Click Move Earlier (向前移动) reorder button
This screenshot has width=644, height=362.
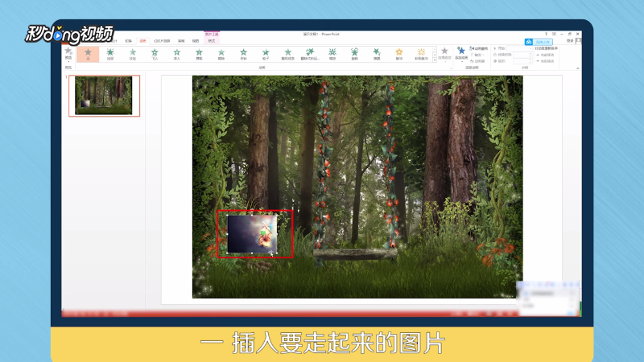546,55
